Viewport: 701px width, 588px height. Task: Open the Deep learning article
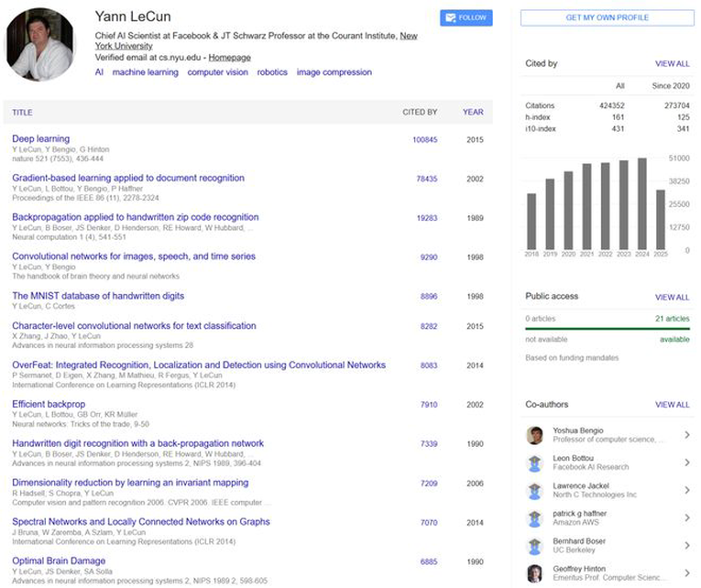[40, 139]
